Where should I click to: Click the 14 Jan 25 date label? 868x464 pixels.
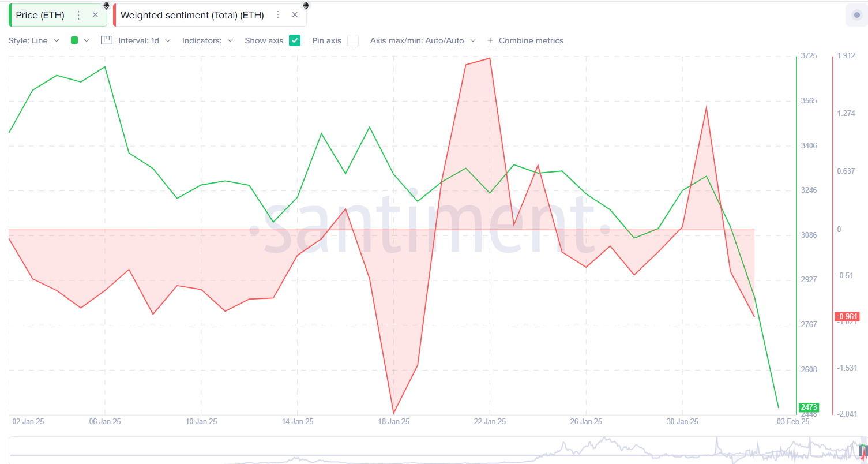(x=297, y=422)
